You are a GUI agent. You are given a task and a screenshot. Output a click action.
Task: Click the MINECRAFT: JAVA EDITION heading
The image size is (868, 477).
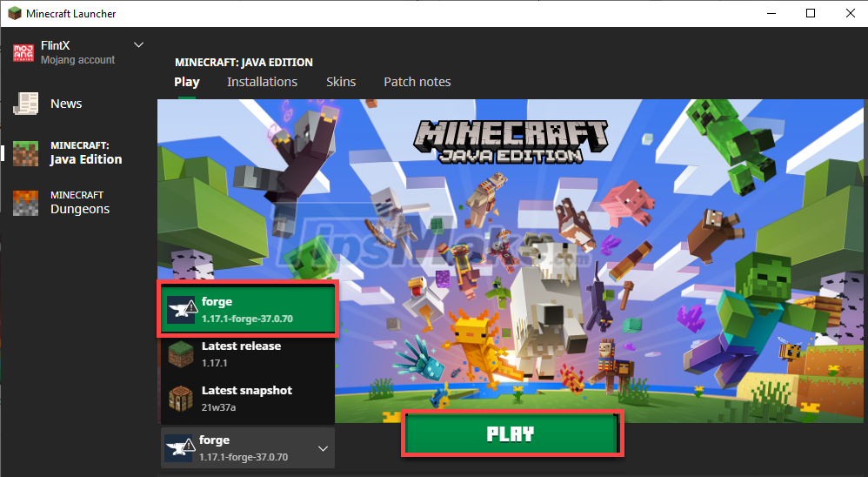coord(244,62)
